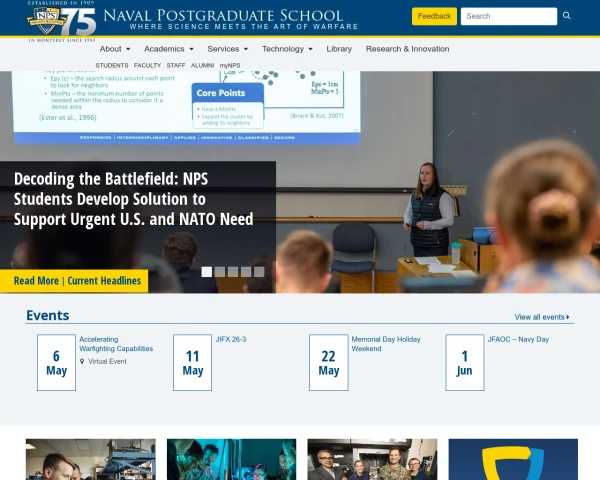Click the 6 May date box
600x480 pixels.
click(56, 362)
